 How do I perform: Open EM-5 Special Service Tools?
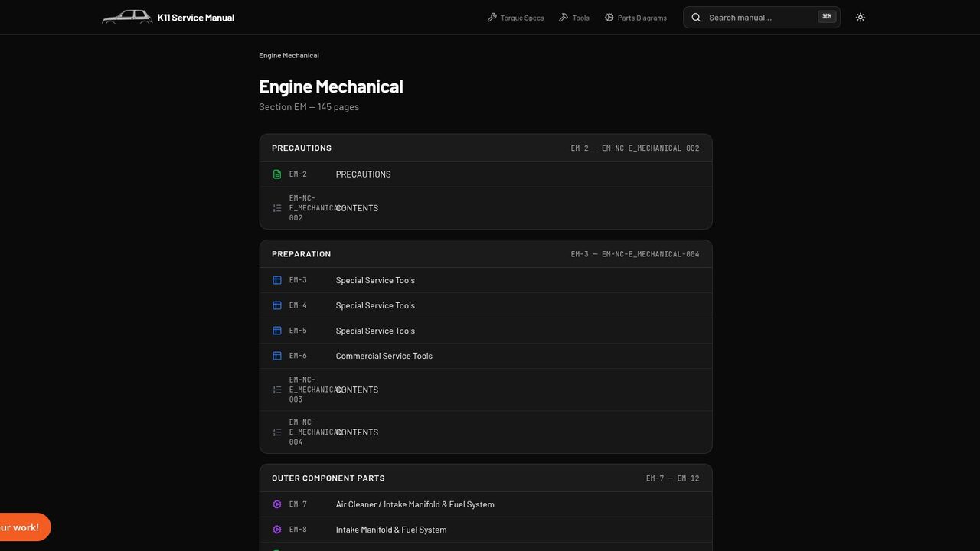tap(485, 331)
